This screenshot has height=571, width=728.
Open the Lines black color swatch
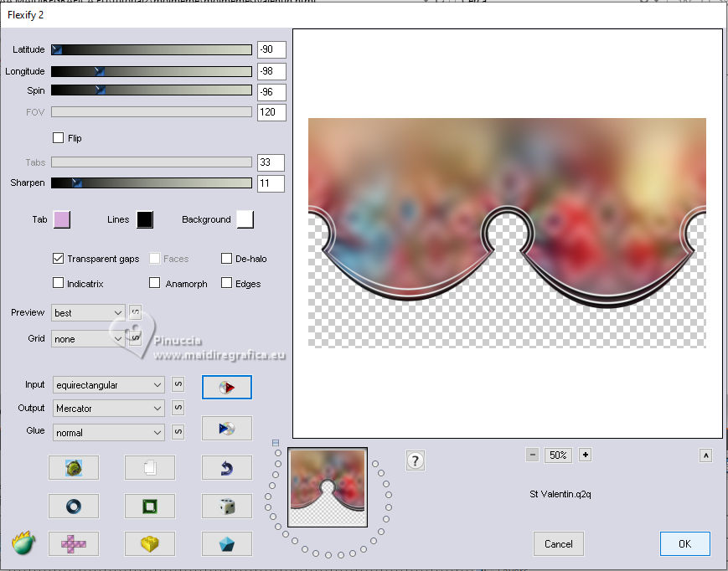point(145,219)
